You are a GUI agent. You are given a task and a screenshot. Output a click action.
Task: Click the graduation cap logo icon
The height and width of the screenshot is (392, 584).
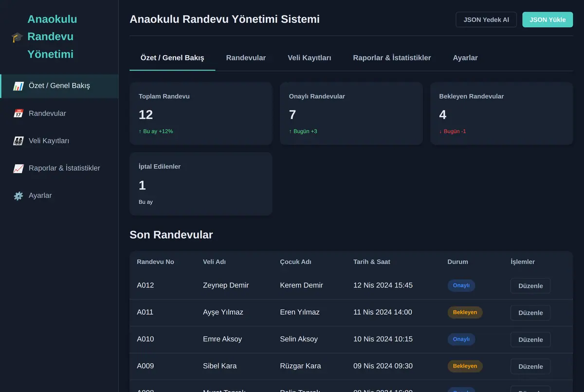coord(17,37)
